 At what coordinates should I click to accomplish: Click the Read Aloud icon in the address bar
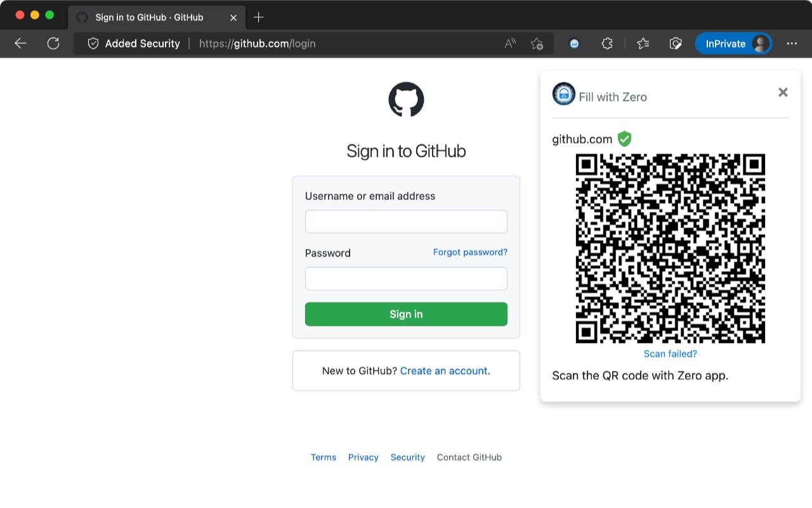510,43
